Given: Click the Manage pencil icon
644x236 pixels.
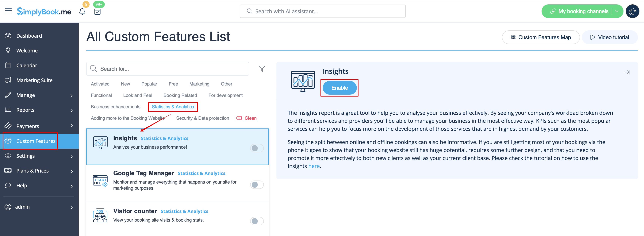Looking at the screenshot, I should pyautogui.click(x=8, y=95).
